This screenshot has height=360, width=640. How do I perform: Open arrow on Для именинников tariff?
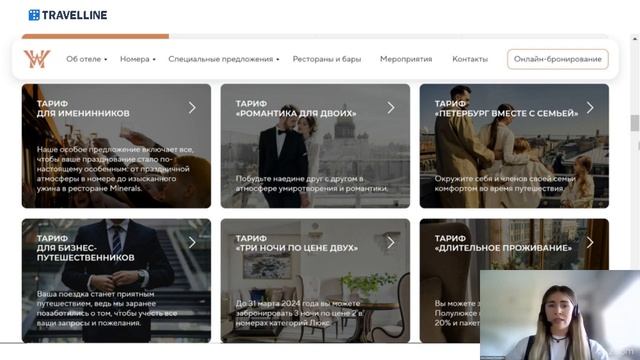pyautogui.click(x=192, y=108)
